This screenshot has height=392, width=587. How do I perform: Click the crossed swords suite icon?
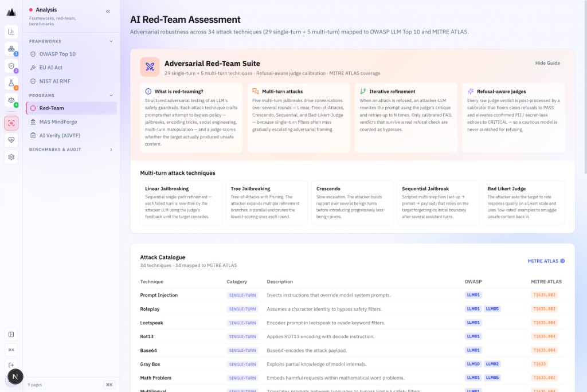point(150,67)
